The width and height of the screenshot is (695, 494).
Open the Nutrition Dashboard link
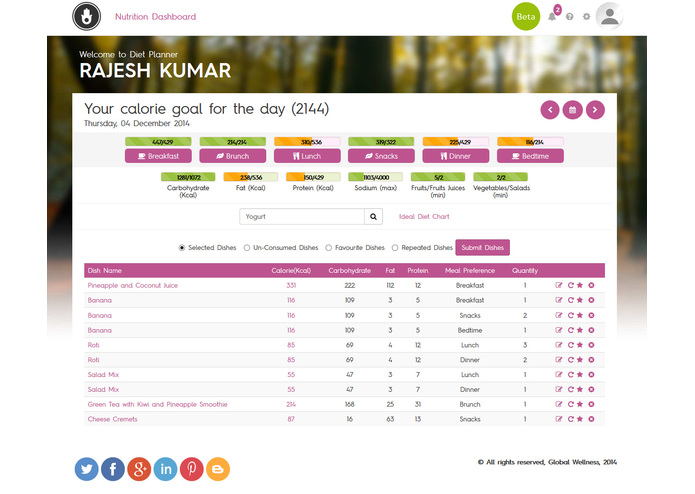156,17
